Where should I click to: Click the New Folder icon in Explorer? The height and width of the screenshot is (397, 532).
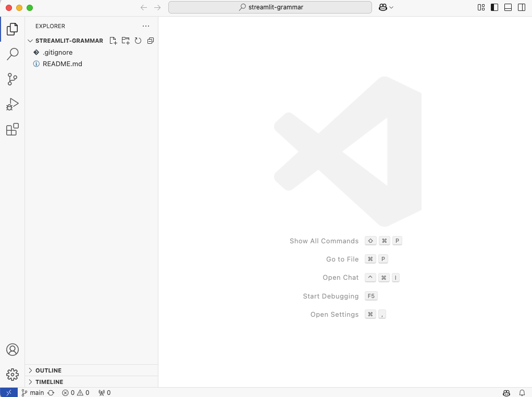click(126, 41)
